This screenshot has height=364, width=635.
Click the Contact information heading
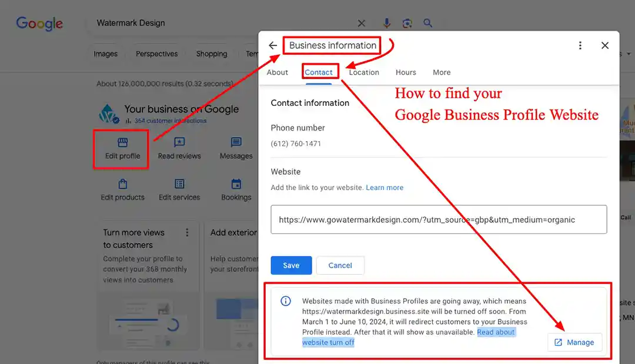310,103
